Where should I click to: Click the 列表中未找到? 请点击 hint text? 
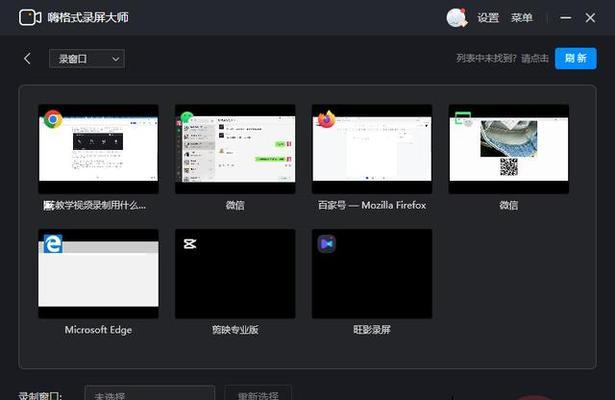pos(502,58)
